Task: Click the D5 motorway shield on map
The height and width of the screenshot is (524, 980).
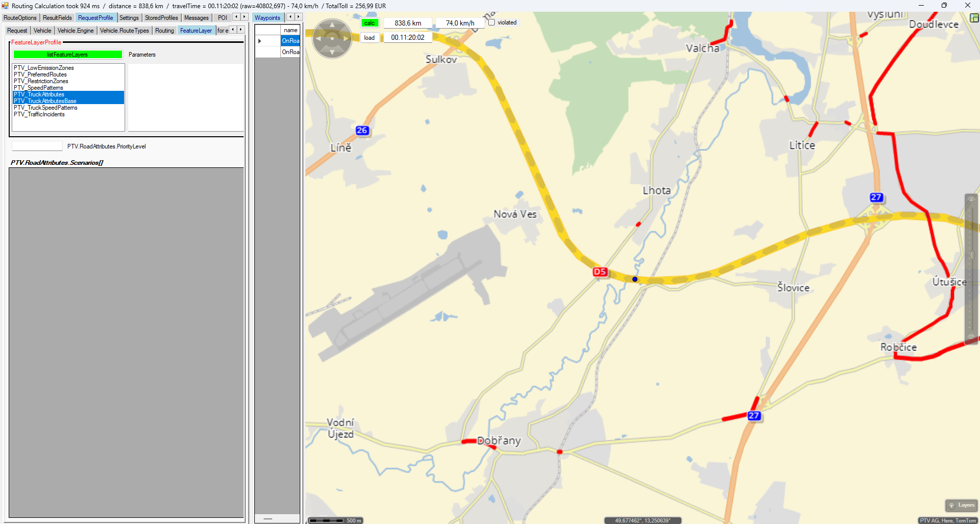Action: click(x=600, y=272)
